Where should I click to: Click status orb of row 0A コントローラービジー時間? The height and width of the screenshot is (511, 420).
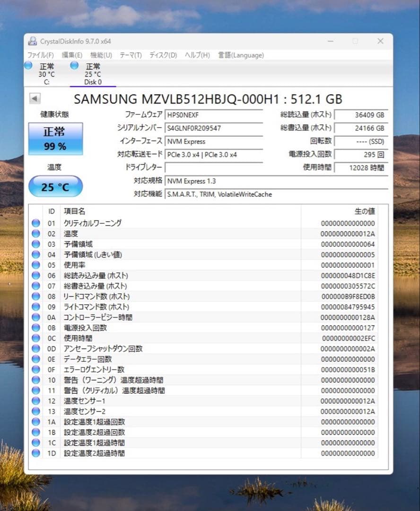click(x=36, y=317)
